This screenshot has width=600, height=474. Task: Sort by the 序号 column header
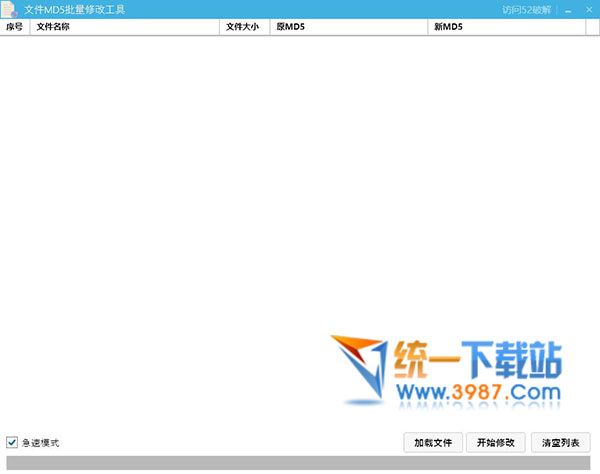tap(15, 27)
